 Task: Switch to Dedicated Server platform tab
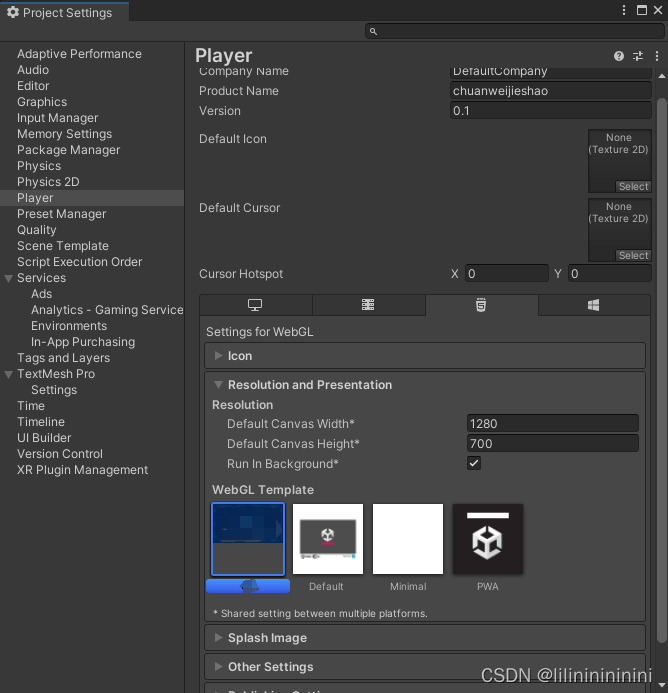(369, 305)
